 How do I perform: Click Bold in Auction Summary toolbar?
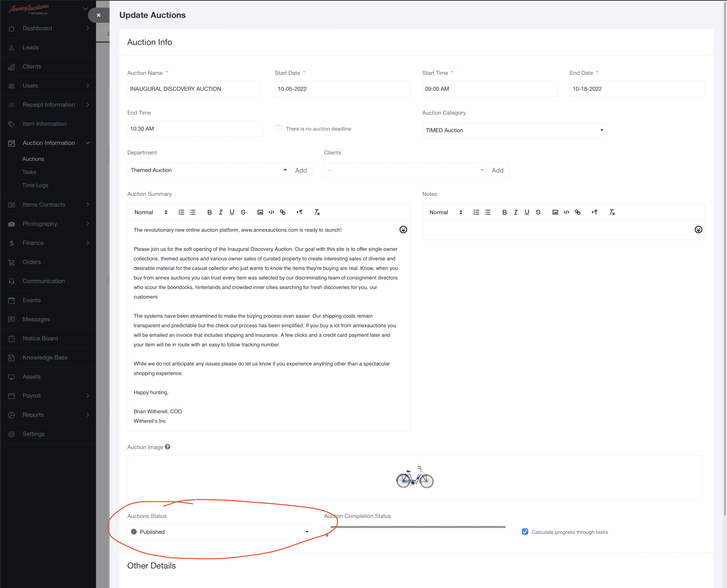pyautogui.click(x=210, y=212)
